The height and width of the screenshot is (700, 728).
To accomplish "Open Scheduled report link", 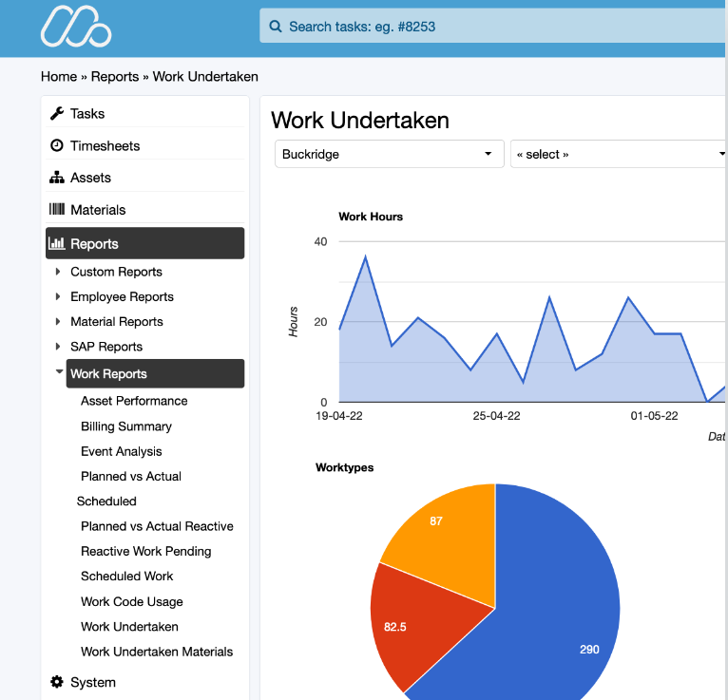I will point(106,501).
